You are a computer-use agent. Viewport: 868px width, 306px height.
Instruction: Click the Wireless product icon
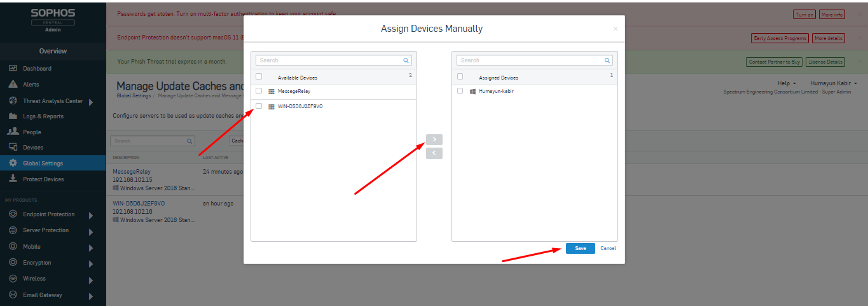pos(13,279)
